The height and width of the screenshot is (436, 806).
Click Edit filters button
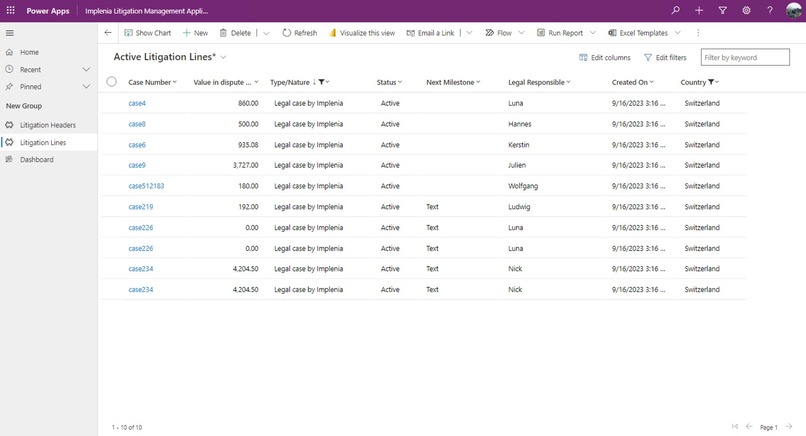pos(665,58)
